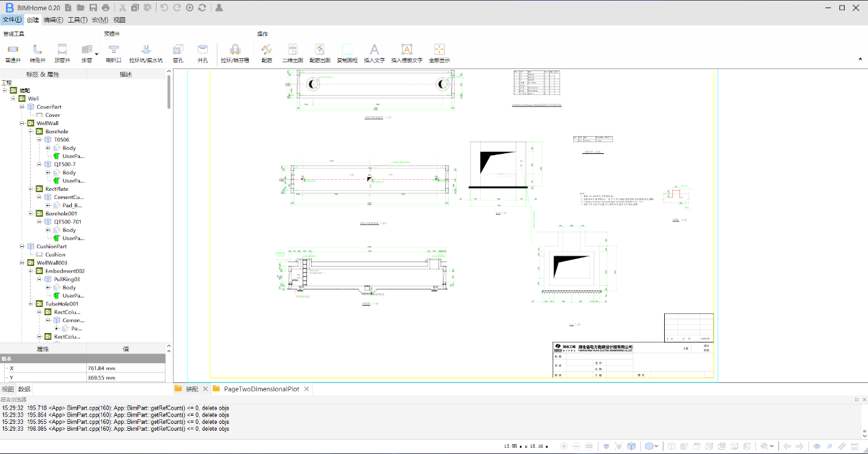Switch to the 装配 document tab
The image size is (868, 454).
coord(192,388)
